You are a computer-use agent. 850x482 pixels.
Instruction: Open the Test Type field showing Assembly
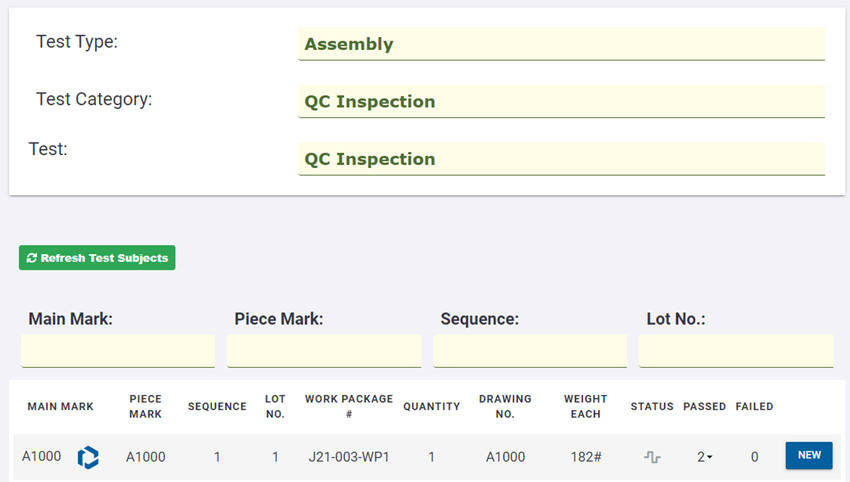[x=561, y=44]
